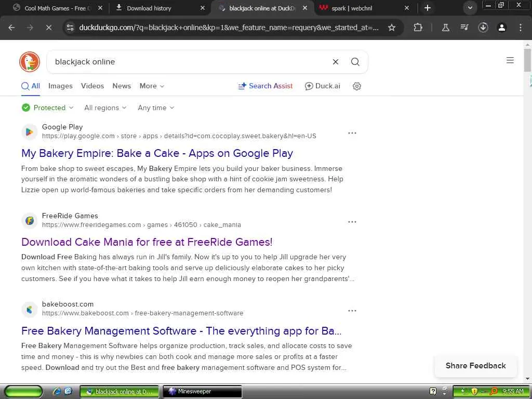Close the spark | webchnl tab
This screenshot has width=532, height=399.
[407, 8]
